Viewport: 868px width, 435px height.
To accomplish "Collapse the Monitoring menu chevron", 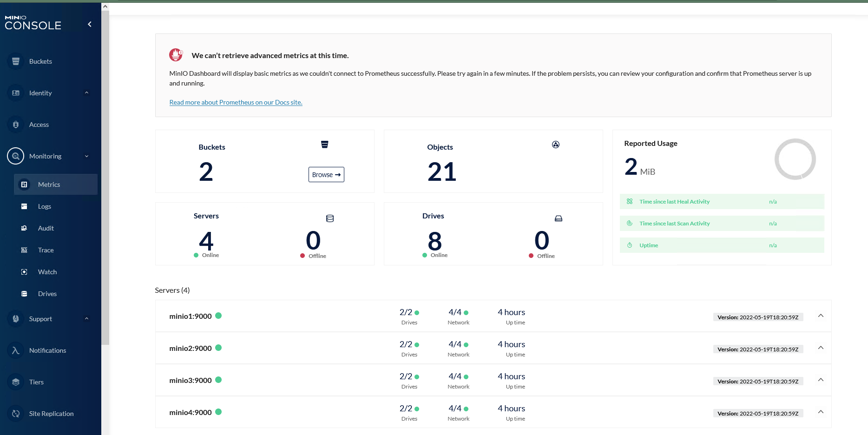I will (86, 156).
